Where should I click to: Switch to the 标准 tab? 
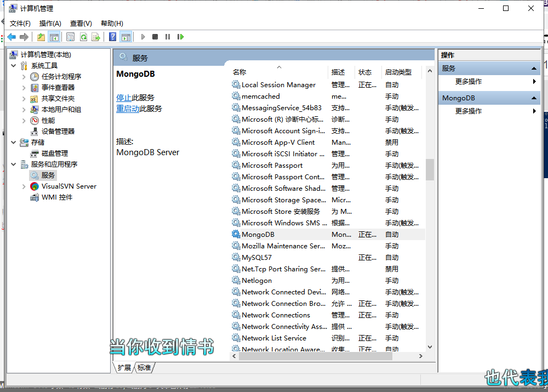[x=144, y=367]
